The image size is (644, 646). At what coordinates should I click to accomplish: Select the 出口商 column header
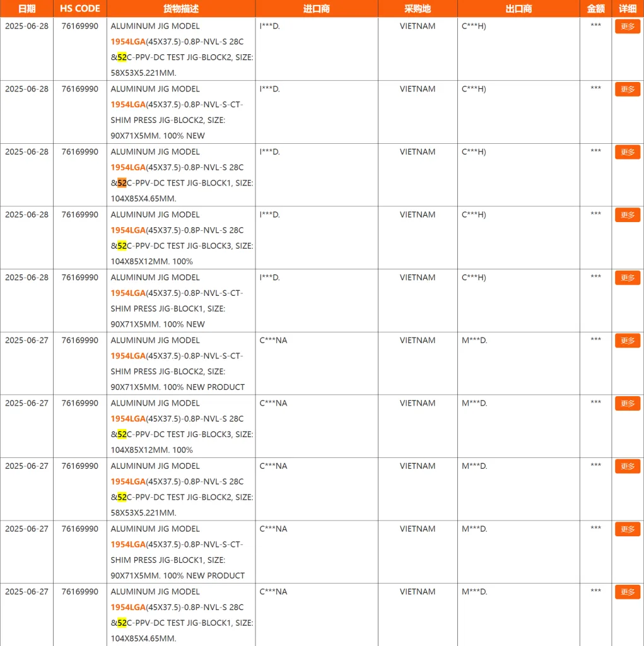click(518, 9)
